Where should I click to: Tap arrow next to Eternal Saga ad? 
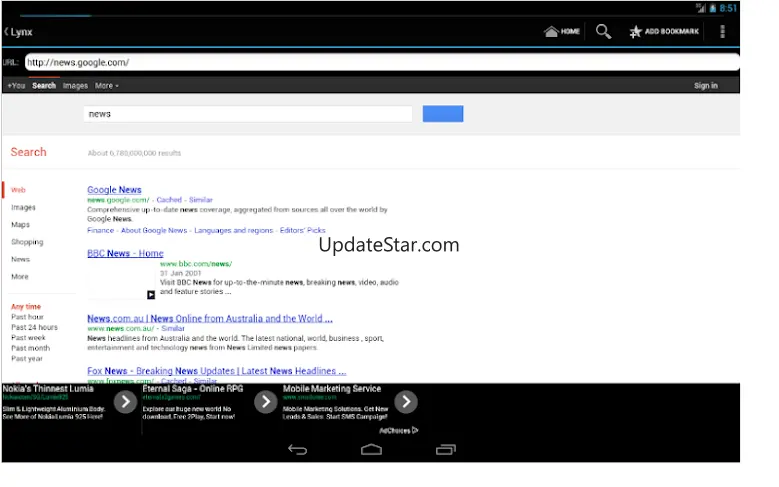click(266, 402)
